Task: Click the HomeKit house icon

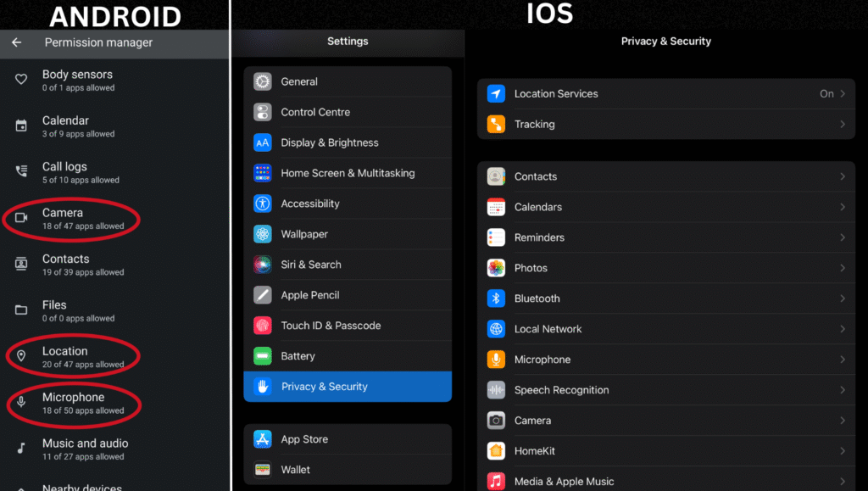Action: 496,450
